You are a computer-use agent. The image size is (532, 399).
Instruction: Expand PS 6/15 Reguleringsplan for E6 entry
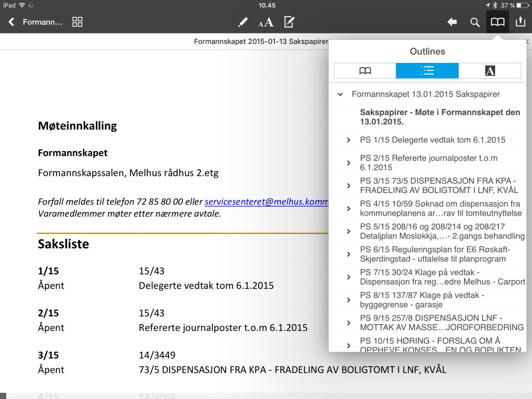tap(349, 254)
